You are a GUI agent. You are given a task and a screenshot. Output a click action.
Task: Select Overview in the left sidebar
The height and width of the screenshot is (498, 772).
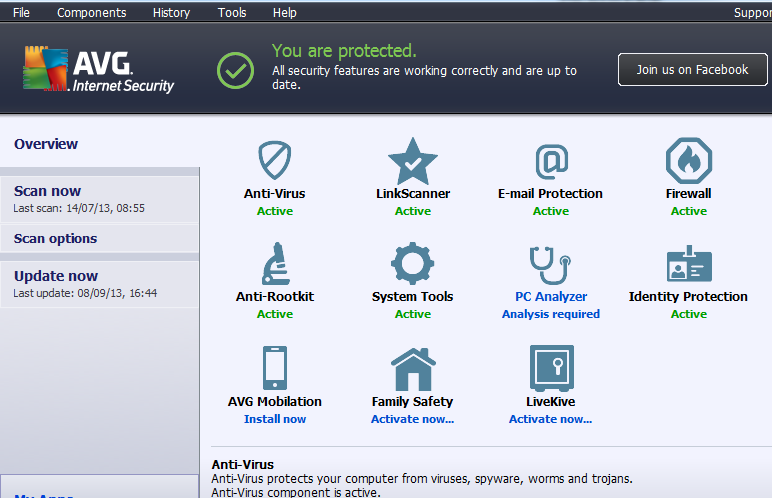coord(46,144)
